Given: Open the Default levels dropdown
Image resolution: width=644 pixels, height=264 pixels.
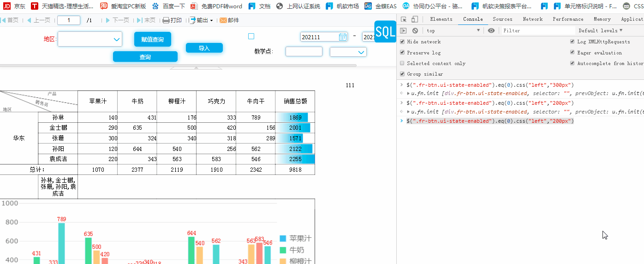Looking at the screenshot, I should click(x=600, y=30).
